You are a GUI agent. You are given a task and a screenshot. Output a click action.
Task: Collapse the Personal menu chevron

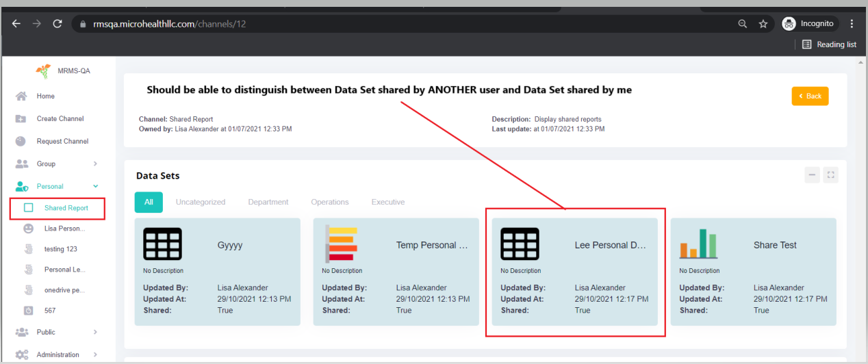click(95, 186)
